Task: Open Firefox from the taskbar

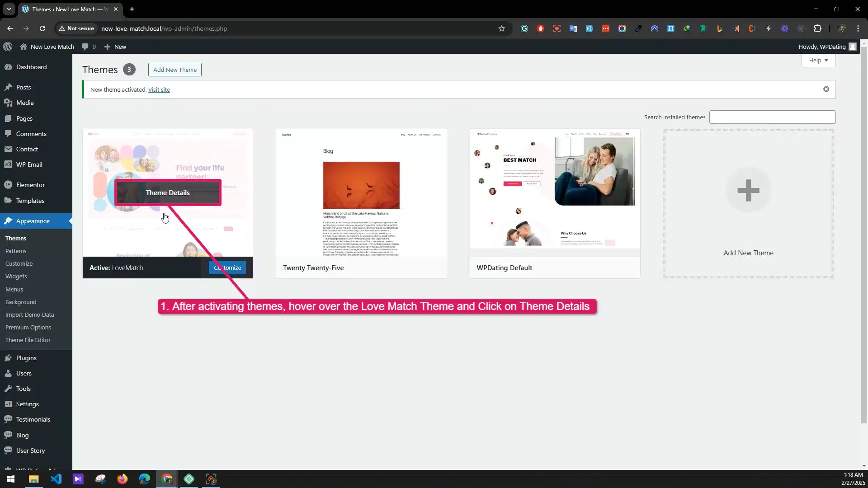Action: click(123, 479)
